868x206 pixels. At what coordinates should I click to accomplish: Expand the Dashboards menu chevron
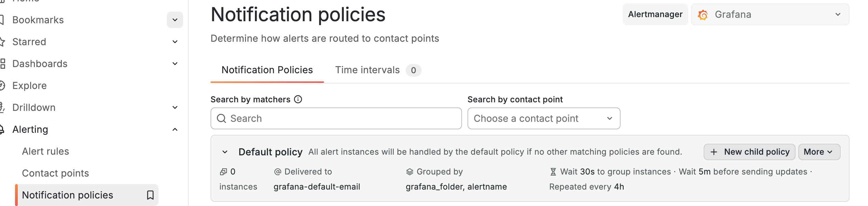pyautogui.click(x=175, y=64)
